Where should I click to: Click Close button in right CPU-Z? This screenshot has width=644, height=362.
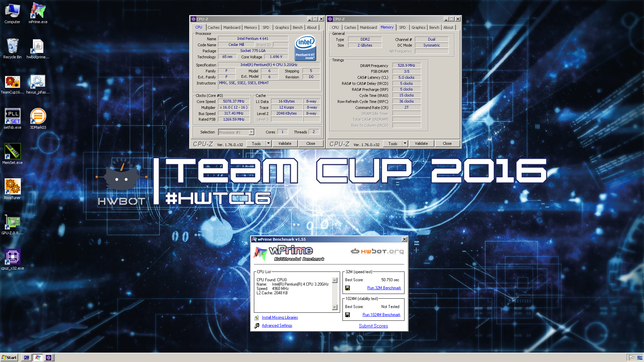[447, 143]
